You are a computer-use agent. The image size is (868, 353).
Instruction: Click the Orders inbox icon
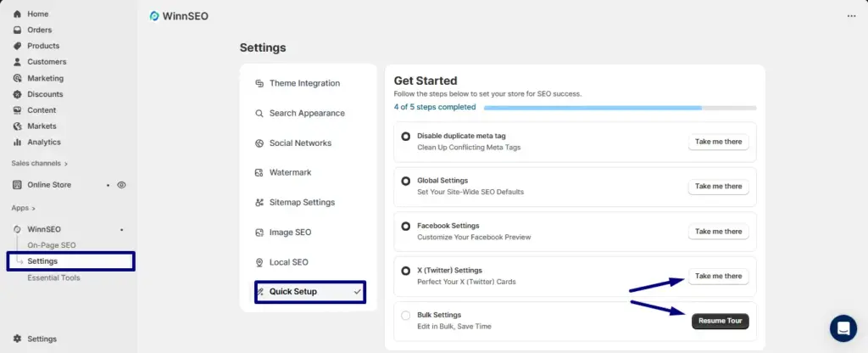[17, 30]
